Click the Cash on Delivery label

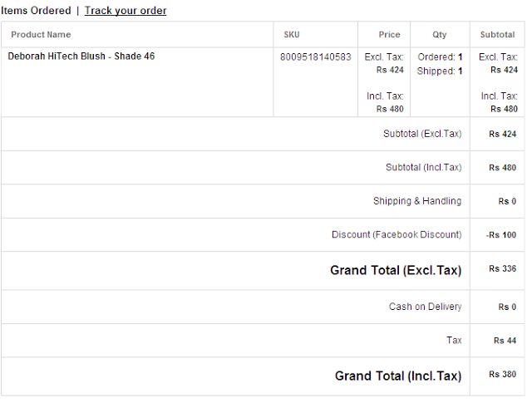click(x=425, y=307)
